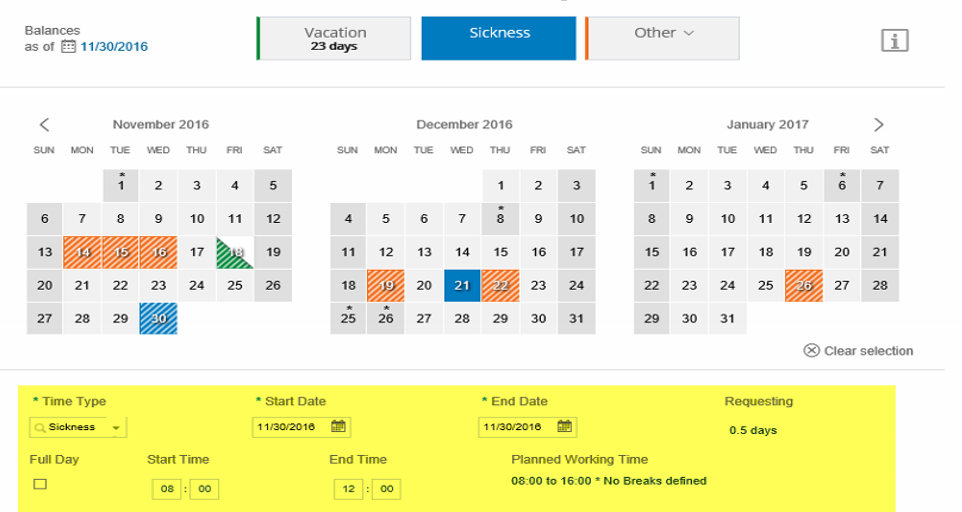Click the Clear selection X icon

(x=811, y=350)
